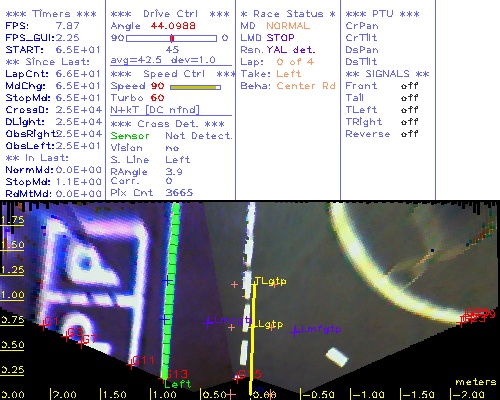Select the Race Status panel header
Image resolution: width=500 pixels, height=400 pixels.
288,14
